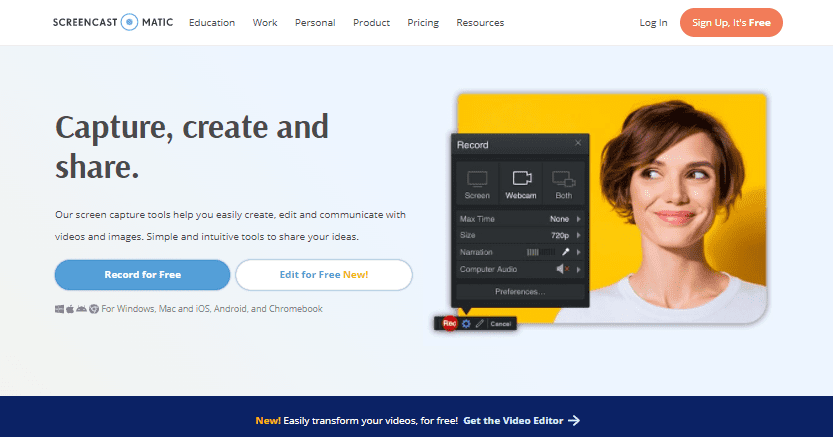The width and height of the screenshot is (833, 437).
Task: Open the Product menu
Action: [371, 23]
